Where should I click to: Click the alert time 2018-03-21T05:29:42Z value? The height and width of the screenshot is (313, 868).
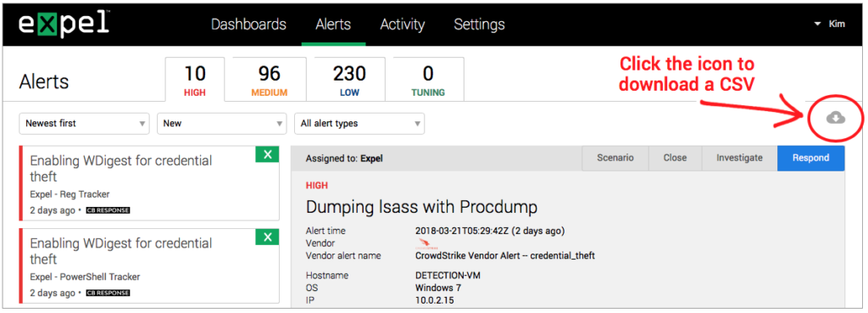pos(490,231)
